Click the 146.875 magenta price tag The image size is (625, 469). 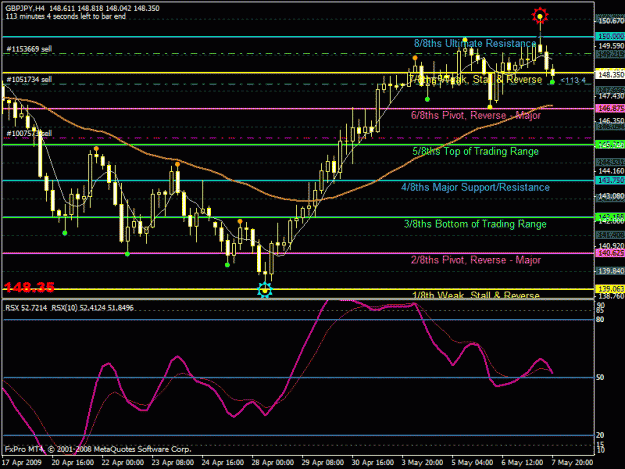(x=610, y=108)
